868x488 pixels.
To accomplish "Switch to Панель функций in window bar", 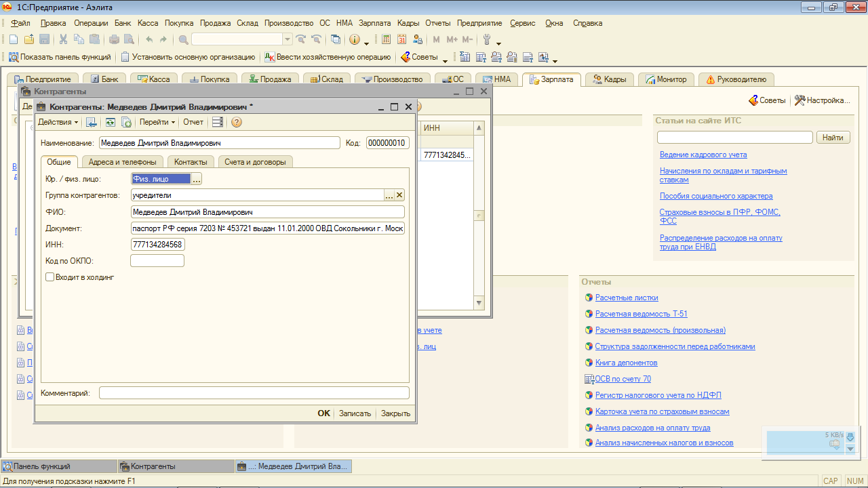I will click(x=58, y=466).
